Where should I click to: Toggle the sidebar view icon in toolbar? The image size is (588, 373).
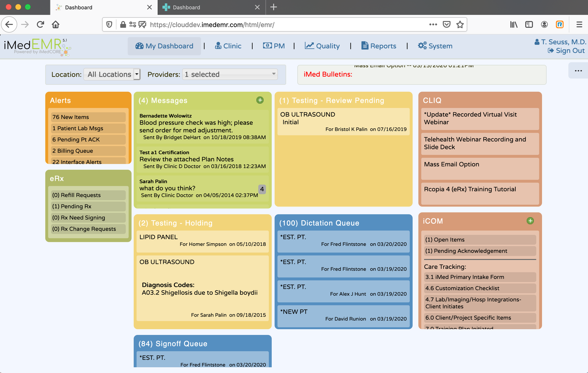click(x=529, y=25)
